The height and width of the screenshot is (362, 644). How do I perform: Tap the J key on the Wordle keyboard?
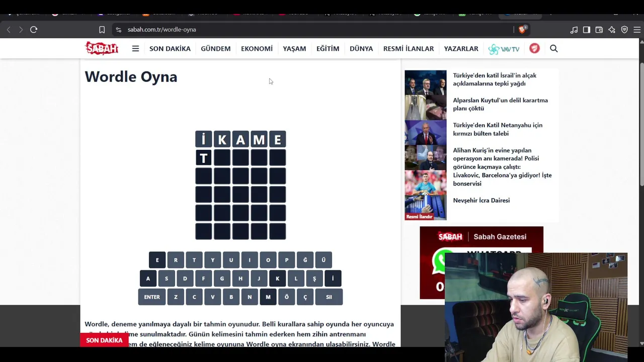[259, 279]
